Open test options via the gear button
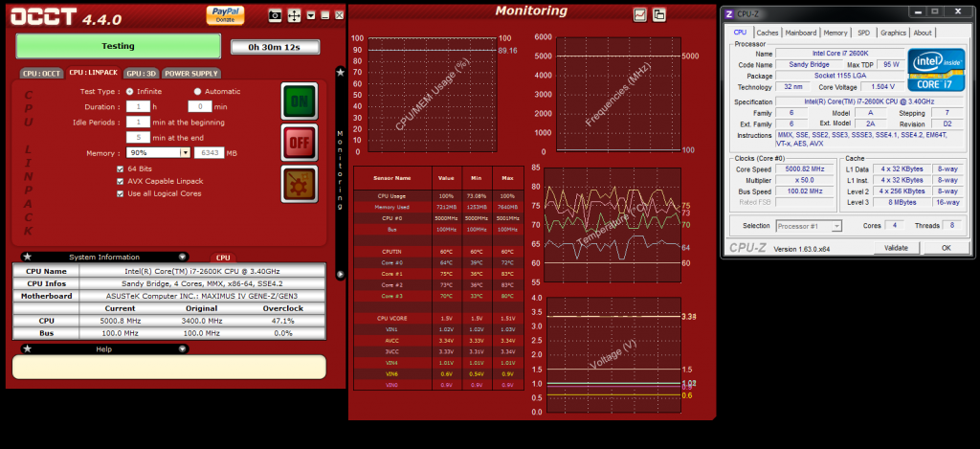 300,184
